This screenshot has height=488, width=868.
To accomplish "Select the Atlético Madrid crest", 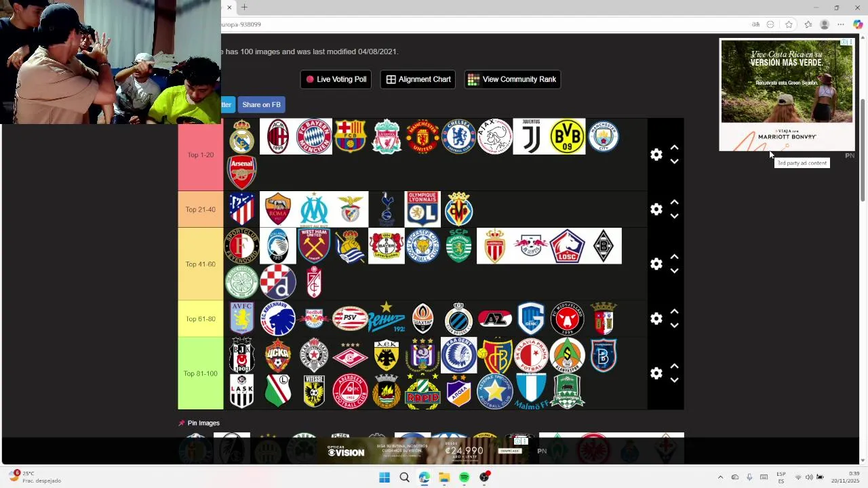I will [241, 209].
